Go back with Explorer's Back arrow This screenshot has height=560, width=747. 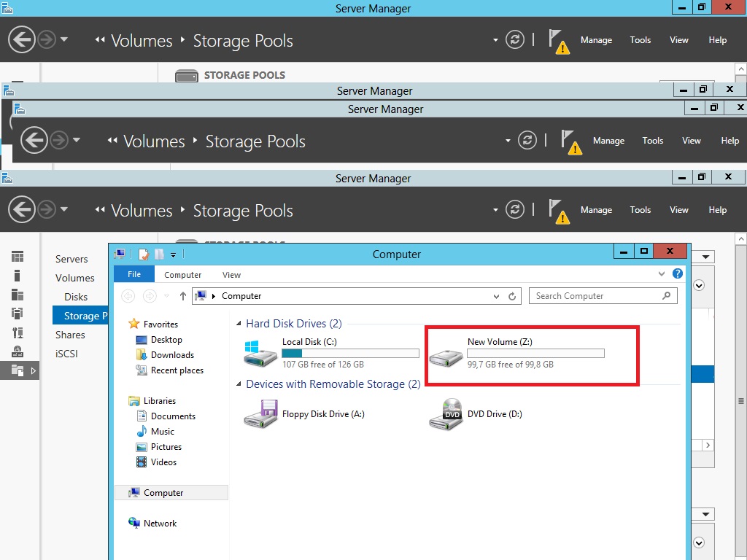pos(128,296)
